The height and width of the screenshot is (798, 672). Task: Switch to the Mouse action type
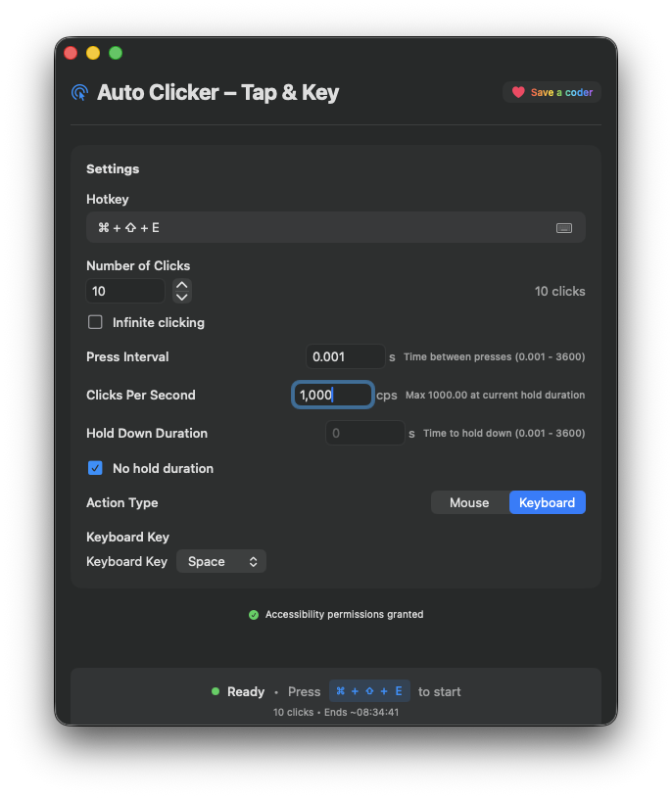click(x=469, y=502)
